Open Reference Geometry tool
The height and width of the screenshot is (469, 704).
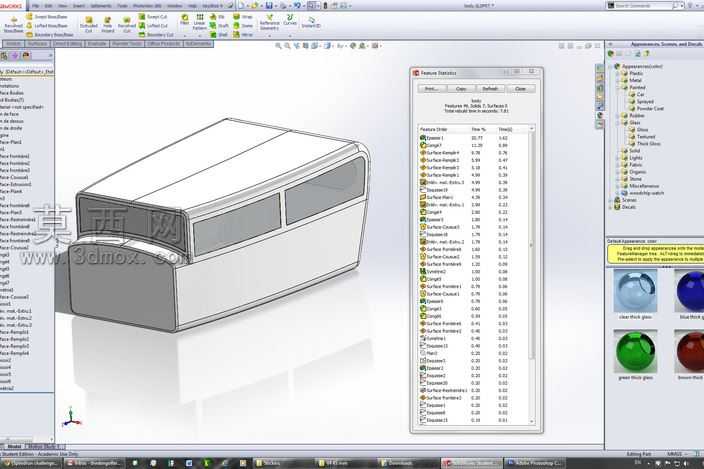click(269, 22)
